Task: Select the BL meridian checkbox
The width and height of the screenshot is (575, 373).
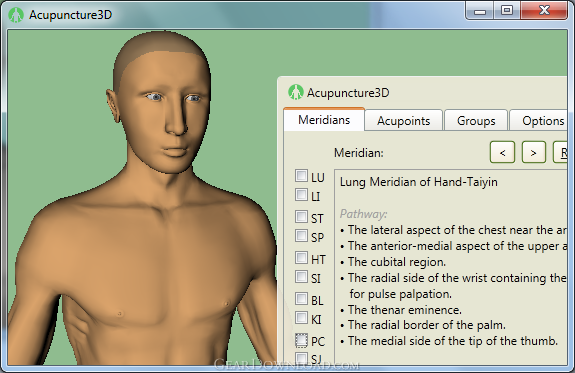Action: pos(301,299)
